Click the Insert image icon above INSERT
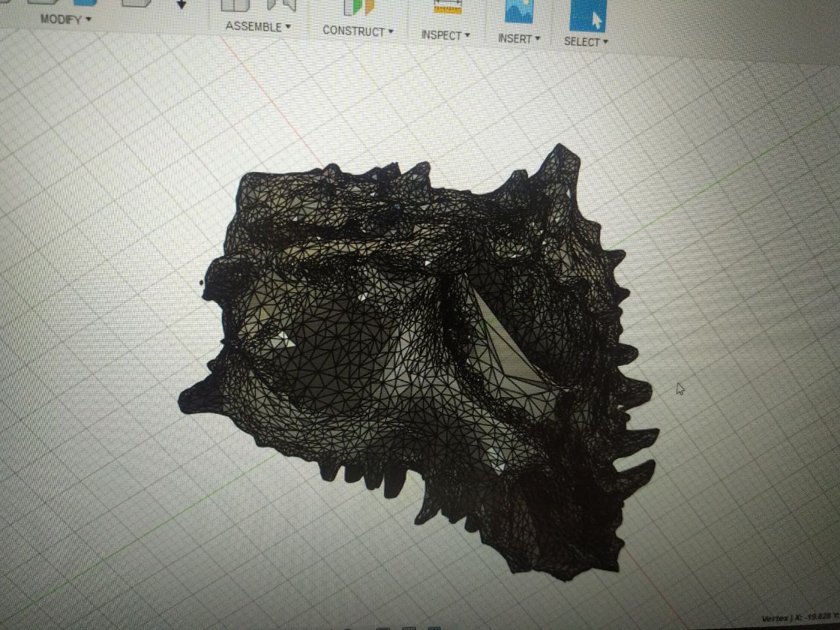 (518, 11)
